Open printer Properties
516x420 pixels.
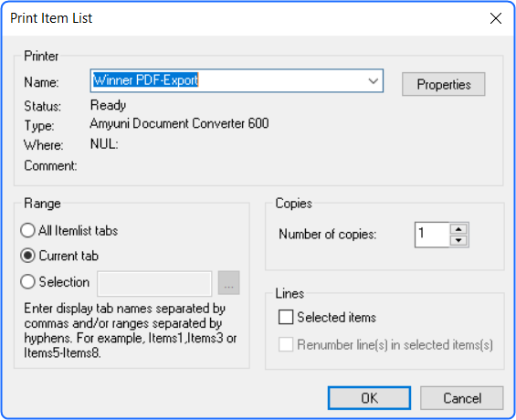coord(443,84)
